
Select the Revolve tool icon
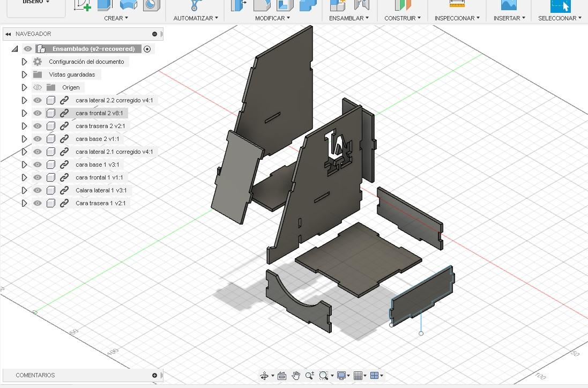(128, 5)
